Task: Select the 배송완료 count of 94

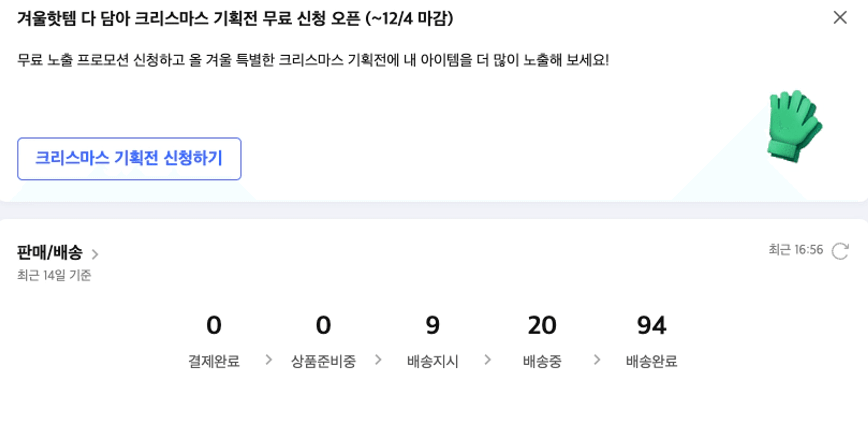Action: tap(652, 325)
